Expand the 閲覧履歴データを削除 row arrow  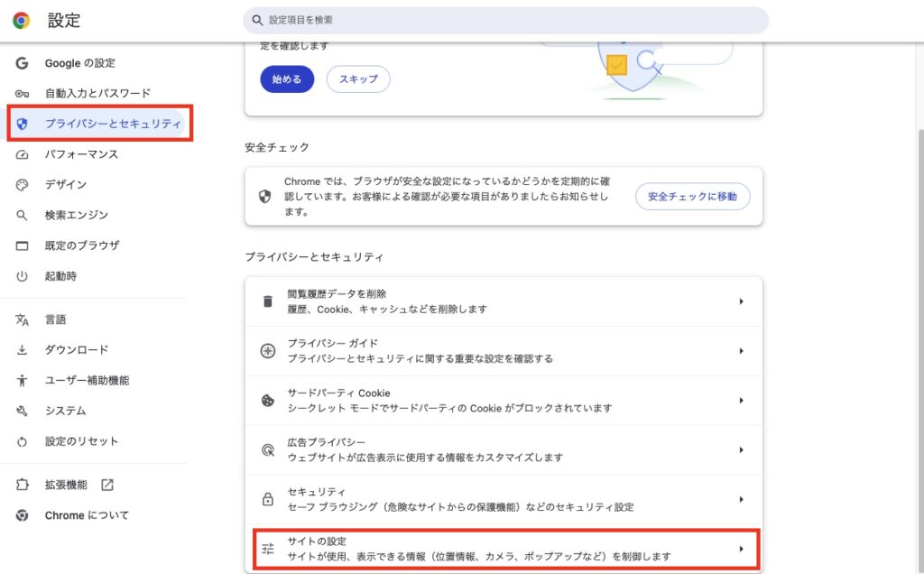[741, 301]
